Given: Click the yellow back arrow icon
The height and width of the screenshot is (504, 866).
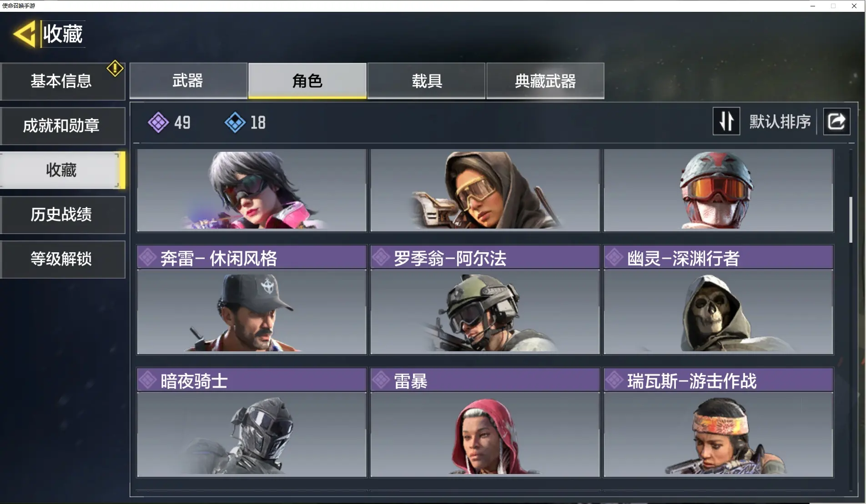Looking at the screenshot, I should pos(25,34).
